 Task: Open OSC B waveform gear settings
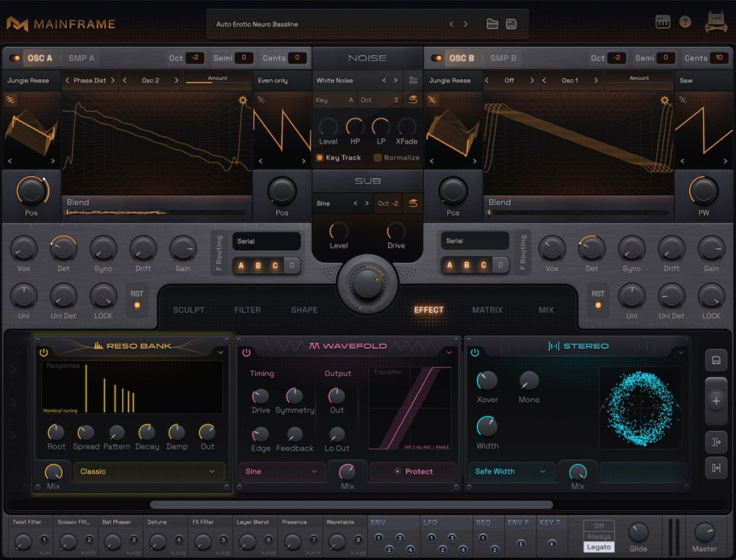click(x=664, y=100)
